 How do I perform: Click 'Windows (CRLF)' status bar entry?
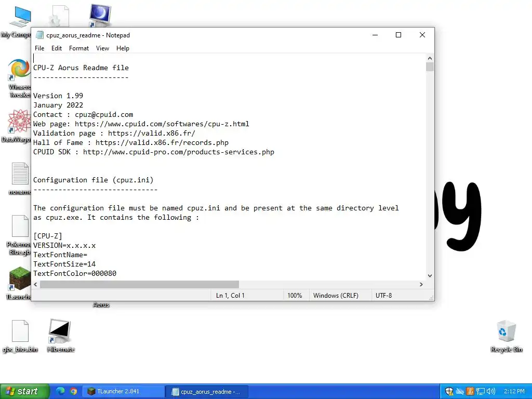[336, 296]
